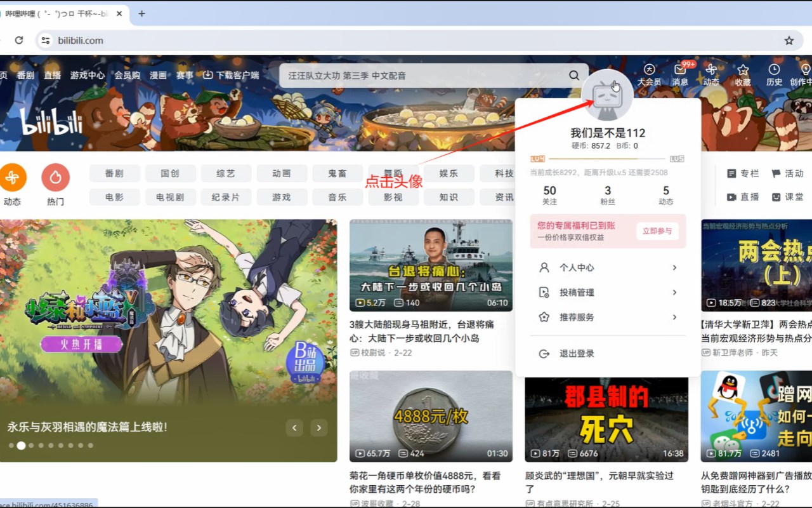Click the search magnifier icon
Screen dimensions: 812x508
574,75
